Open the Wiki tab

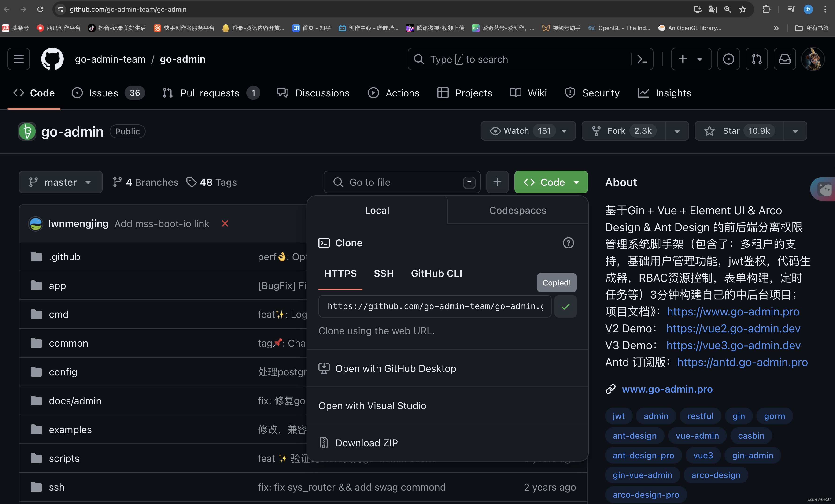coord(529,93)
